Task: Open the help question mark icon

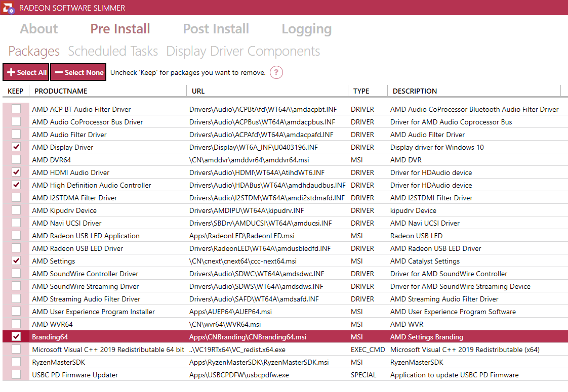Action: 276,72
